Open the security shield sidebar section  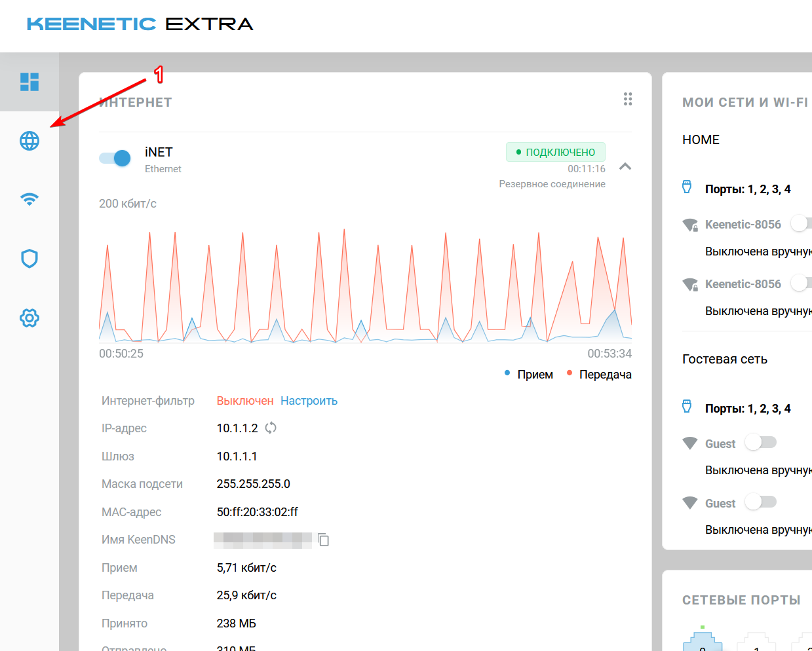coord(29,259)
